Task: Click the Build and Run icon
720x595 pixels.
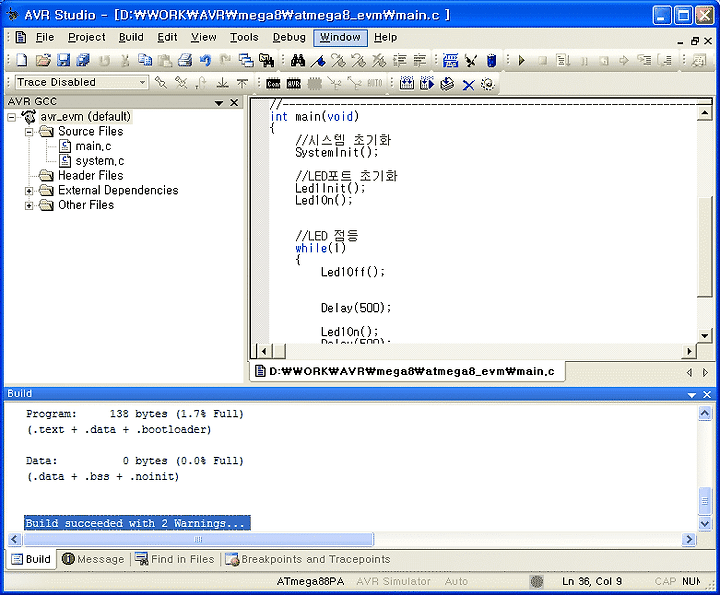Action: 427,84
